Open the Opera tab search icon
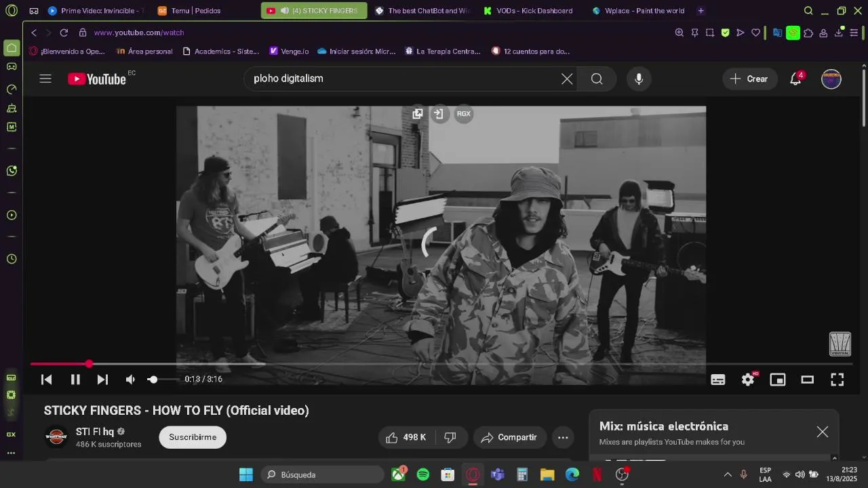Viewport: 868px width, 488px height. pyautogui.click(x=808, y=11)
